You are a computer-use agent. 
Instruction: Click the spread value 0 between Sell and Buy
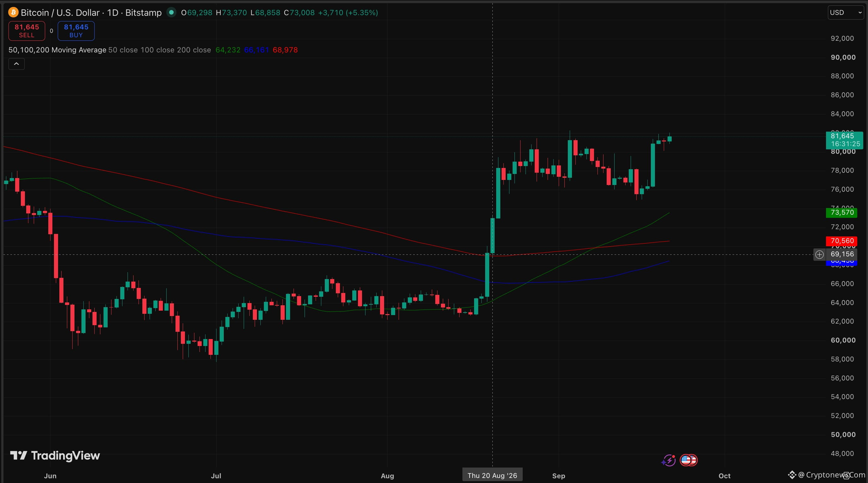tap(51, 31)
